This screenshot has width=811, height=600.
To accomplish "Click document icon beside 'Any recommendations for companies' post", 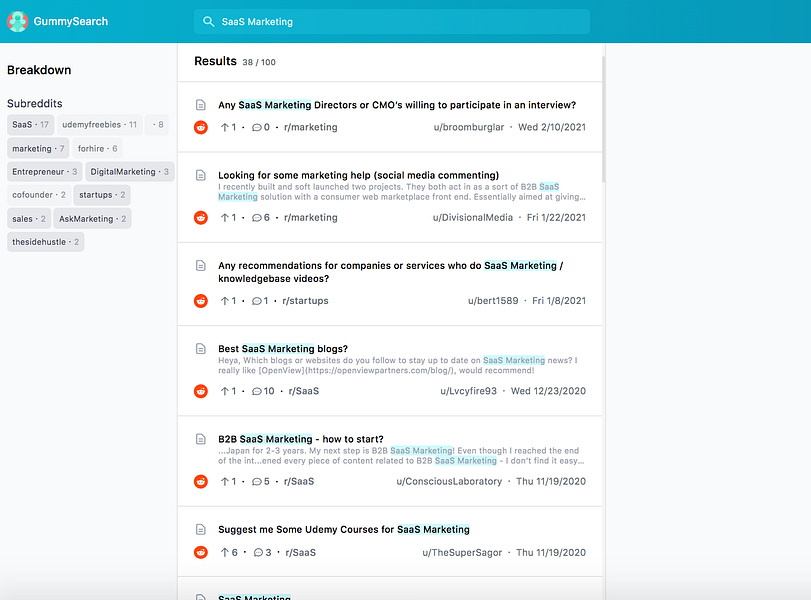I will [201, 266].
